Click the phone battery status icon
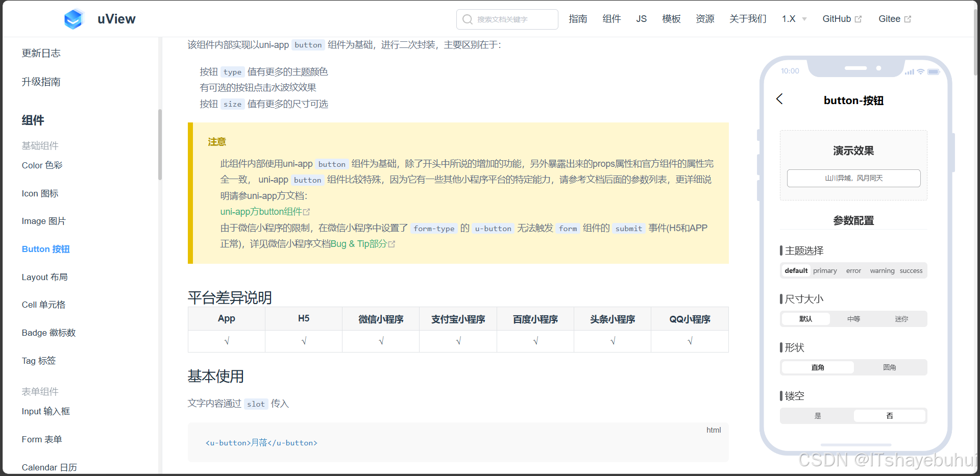This screenshot has width=980, height=476. [934, 72]
